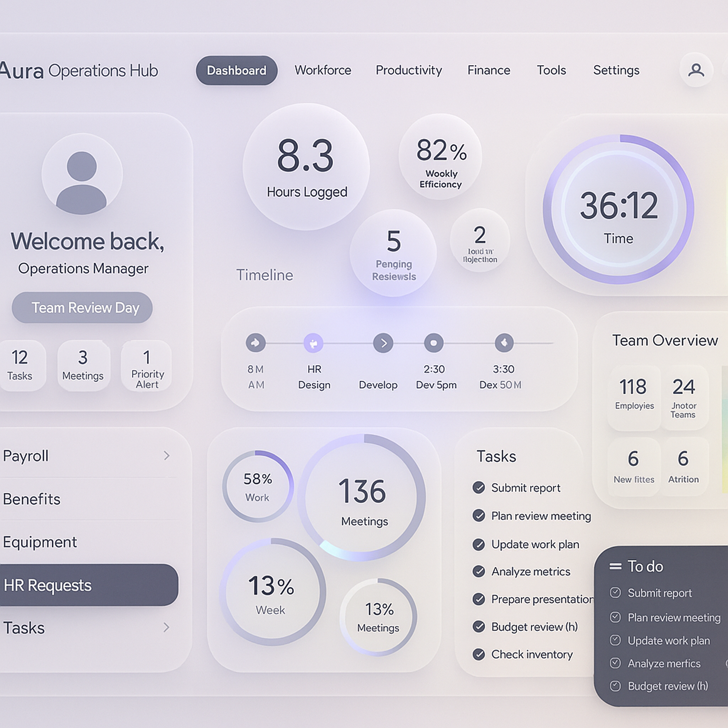Image resolution: width=728 pixels, height=728 pixels.
Task: Click the 3:30 timeline marker icon
Action: (x=504, y=343)
